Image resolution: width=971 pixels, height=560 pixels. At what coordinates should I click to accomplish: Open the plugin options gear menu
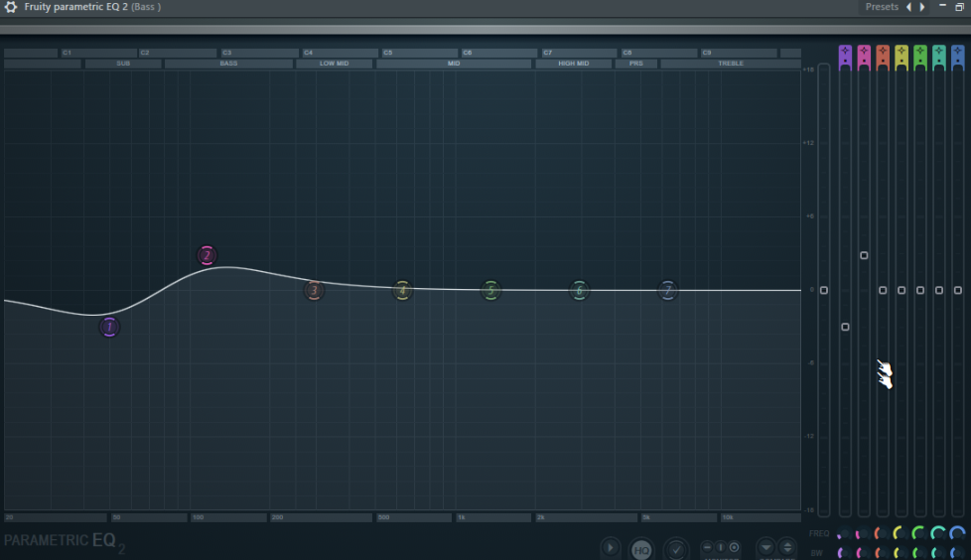(x=11, y=7)
